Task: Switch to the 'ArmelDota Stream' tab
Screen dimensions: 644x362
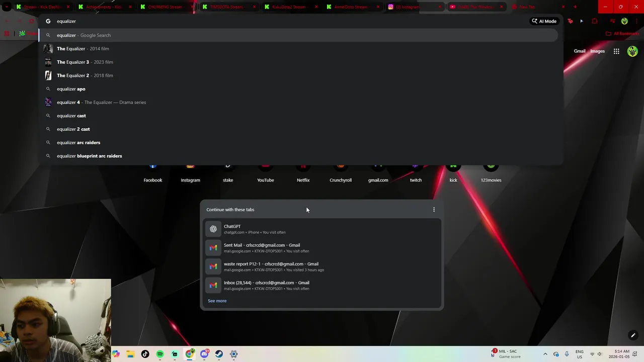Action: pyautogui.click(x=353, y=7)
